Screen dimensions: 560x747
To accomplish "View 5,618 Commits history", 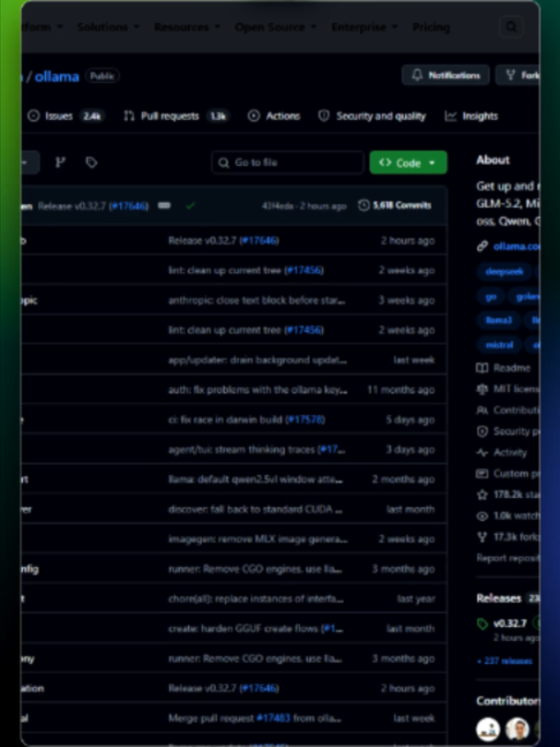I will [x=395, y=206].
